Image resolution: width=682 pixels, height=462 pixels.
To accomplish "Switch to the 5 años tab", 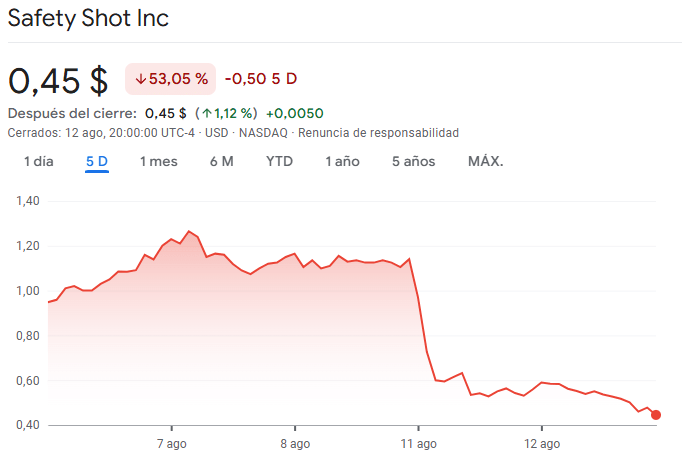I will pos(413,161).
